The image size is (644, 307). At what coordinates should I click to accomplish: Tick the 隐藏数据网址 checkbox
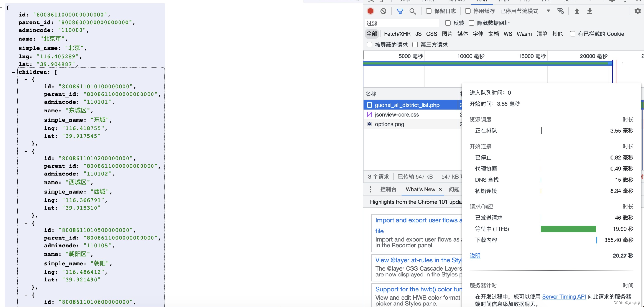coord(472,23)
